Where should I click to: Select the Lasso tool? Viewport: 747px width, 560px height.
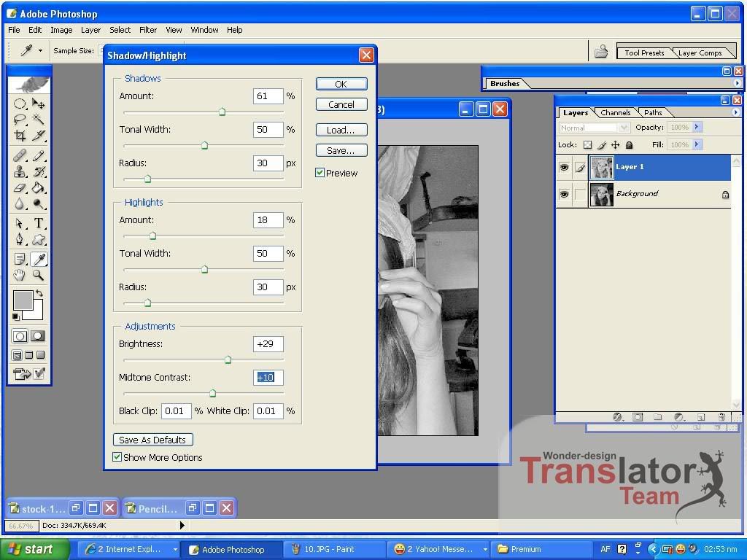[x=20, y=119]
